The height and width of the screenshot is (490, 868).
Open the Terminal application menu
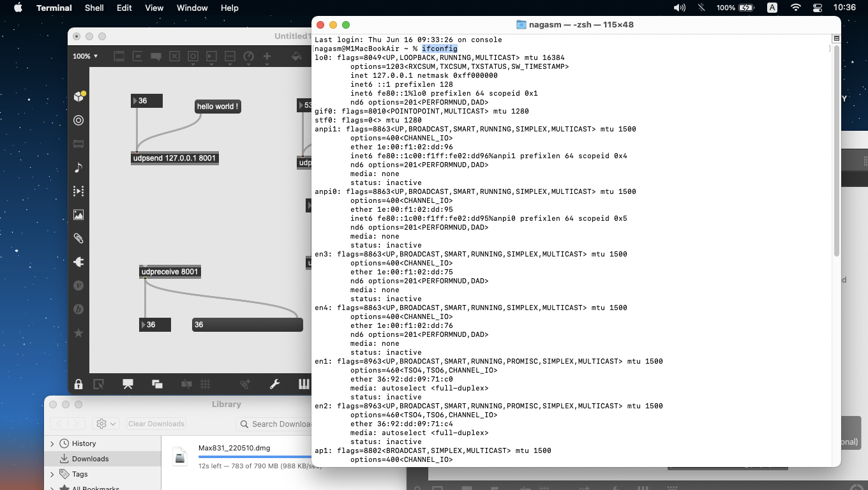tap(54, 8)
